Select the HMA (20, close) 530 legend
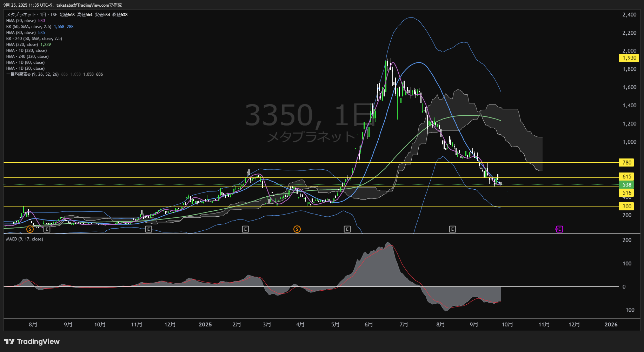Image resolution: width=644 pixels, height=352 pixels. point(26,21)
